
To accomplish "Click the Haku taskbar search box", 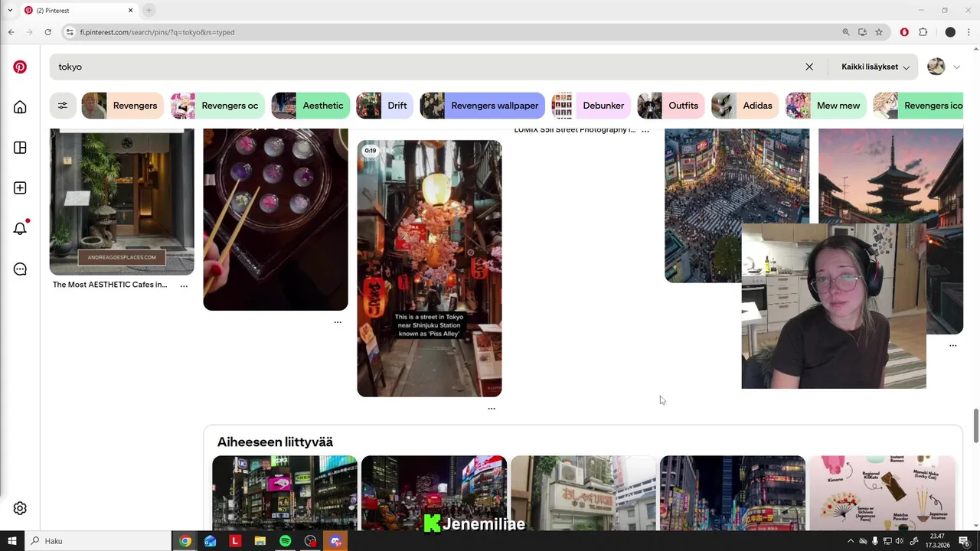I will tap(98, 541).
